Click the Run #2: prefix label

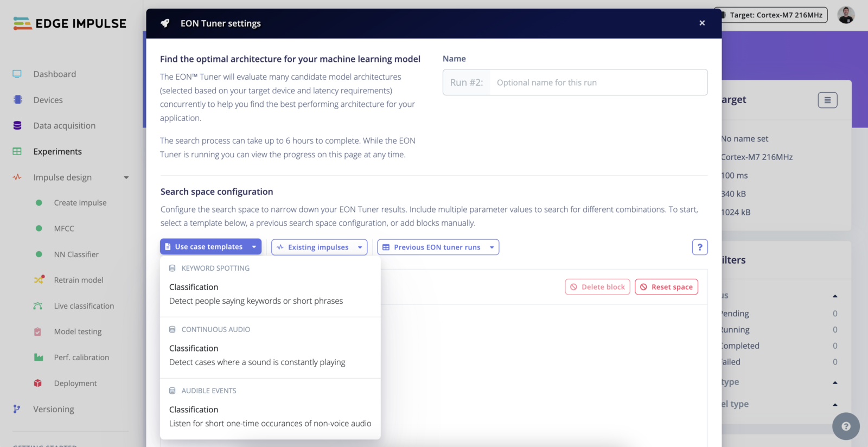click(467, 82)
